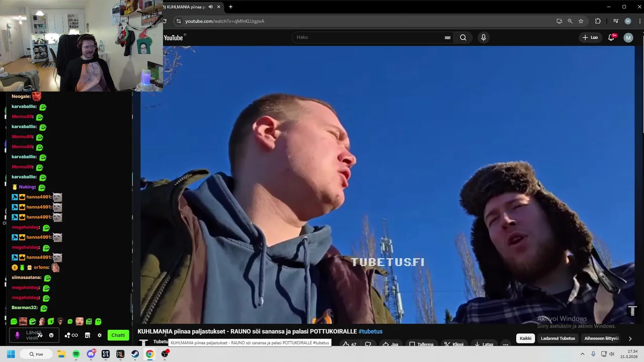Open File Explorer from the taskbar
Viewport: 644px width, 362px height.
tap(61, 354)
